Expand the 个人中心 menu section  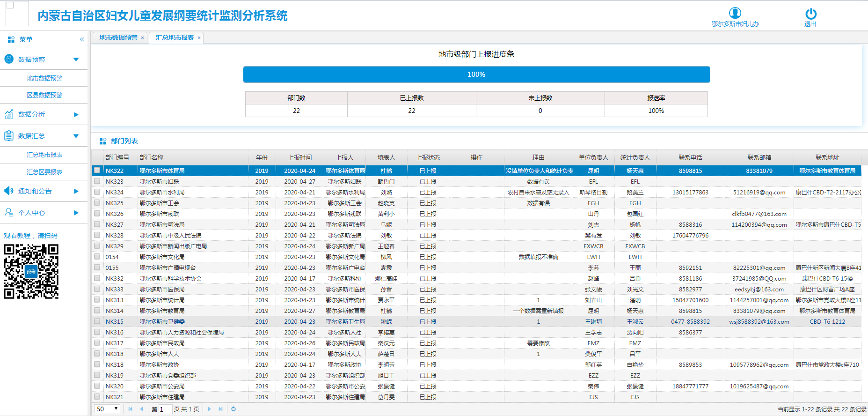click(x=76, y=213)
